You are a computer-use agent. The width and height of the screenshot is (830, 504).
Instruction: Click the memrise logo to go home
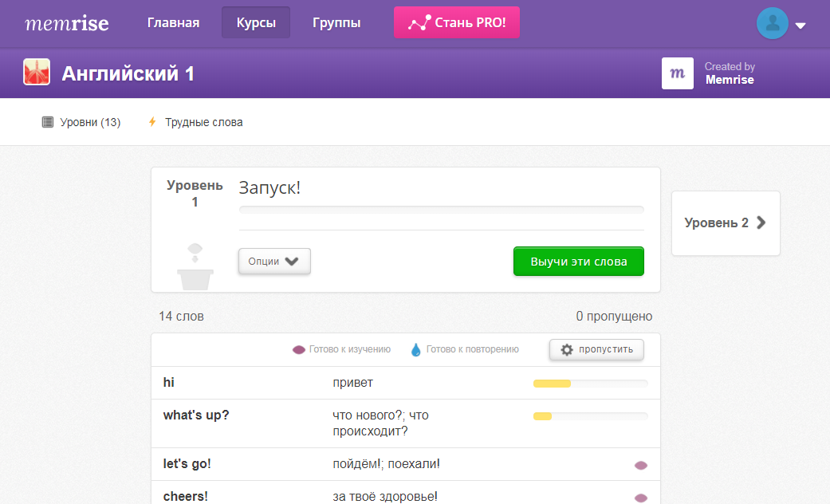tap(67, 22)
